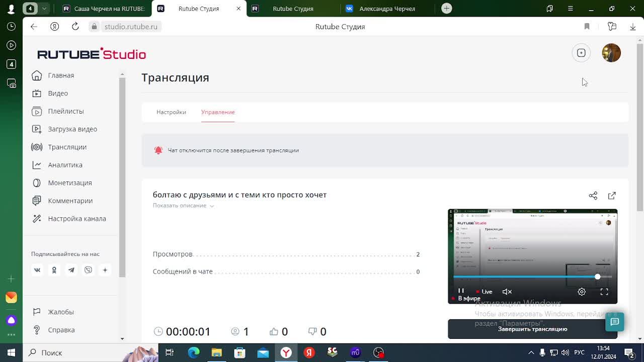Viewport: 644px width, 362px height.
Task: Switch to the Настройки tab
Action: [x=171, y=112]
